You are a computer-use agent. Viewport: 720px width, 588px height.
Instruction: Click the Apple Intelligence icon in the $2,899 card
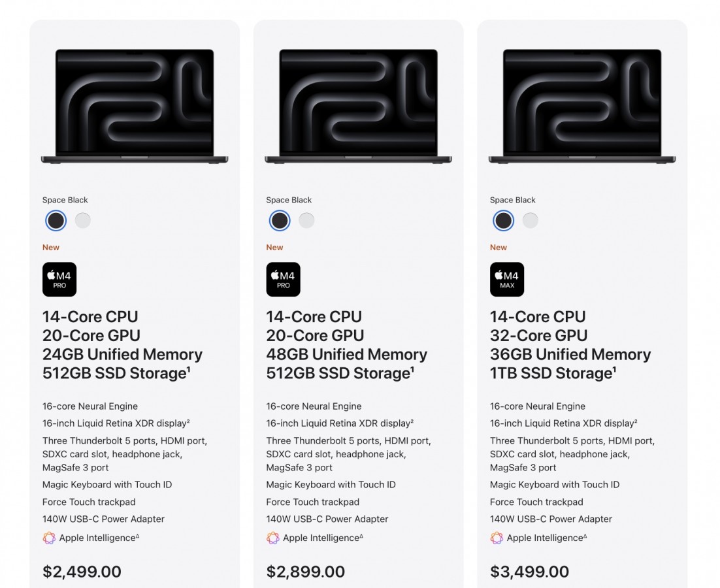point(273,538)
